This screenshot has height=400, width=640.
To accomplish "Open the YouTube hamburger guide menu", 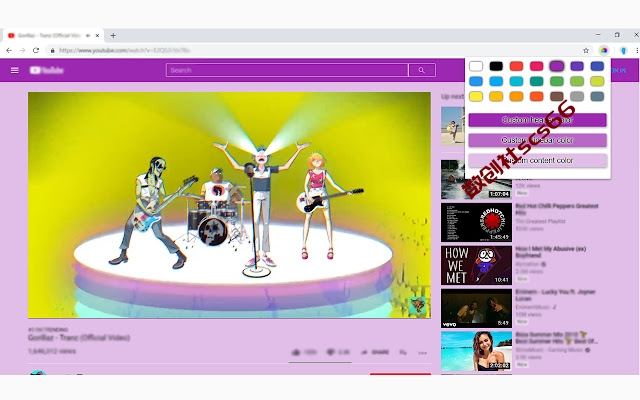I will [x=15, y=70].
